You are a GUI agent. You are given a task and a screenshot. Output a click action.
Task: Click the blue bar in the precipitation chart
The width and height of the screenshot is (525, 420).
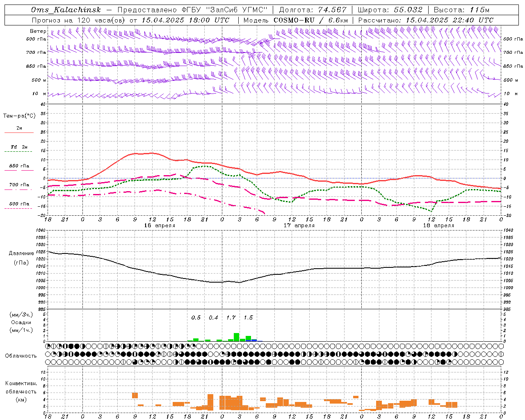pos(254,340)
